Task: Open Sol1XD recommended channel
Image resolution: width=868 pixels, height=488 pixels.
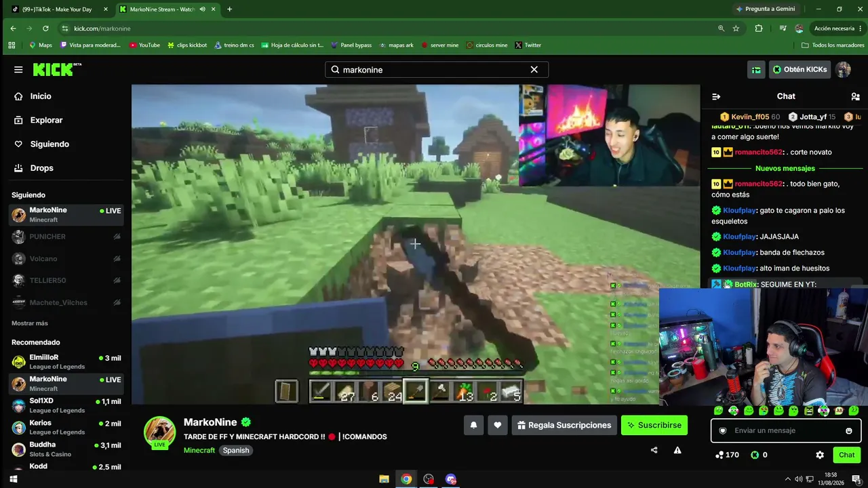Action: [66, 405]
